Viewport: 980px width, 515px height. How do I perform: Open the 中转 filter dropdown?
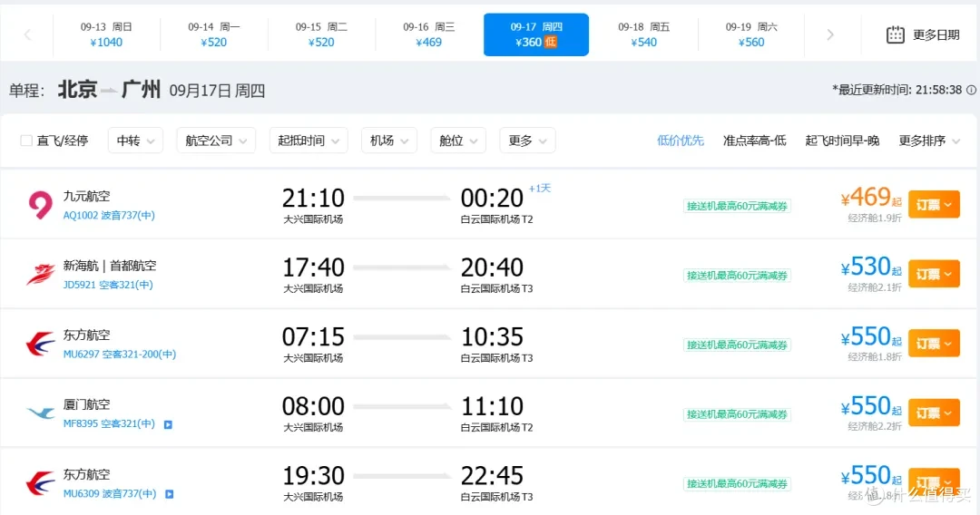point(135,141)
